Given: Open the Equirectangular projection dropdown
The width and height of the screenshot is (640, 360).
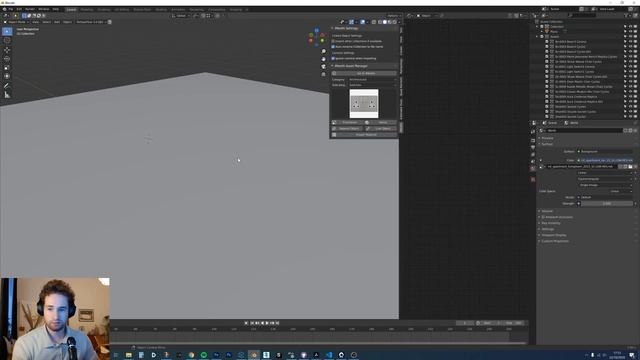Looking at the screenshot, I should click(x=605, y=179).
